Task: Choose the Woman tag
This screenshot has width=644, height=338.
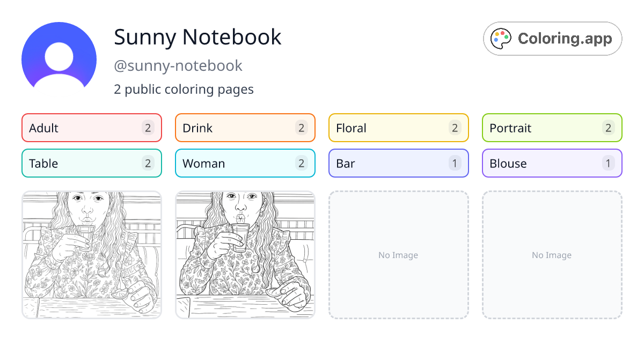Action: point(245,163)
